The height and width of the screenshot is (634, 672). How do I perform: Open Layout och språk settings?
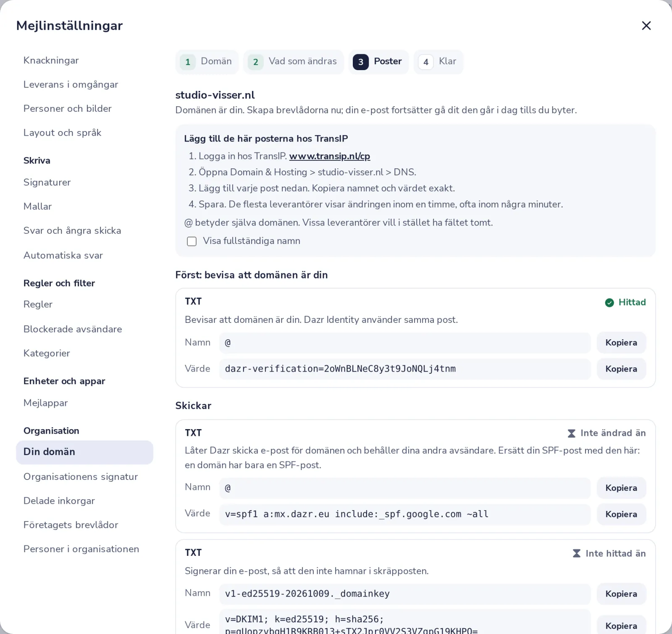84,133
